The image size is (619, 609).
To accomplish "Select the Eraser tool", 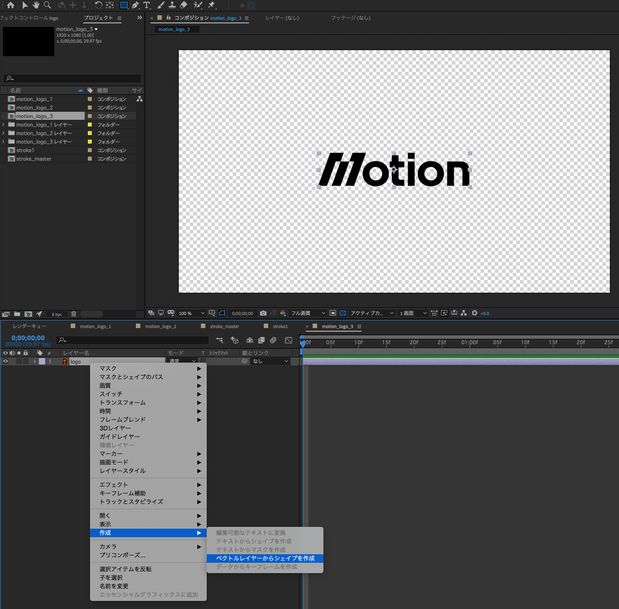I will 184,5.
